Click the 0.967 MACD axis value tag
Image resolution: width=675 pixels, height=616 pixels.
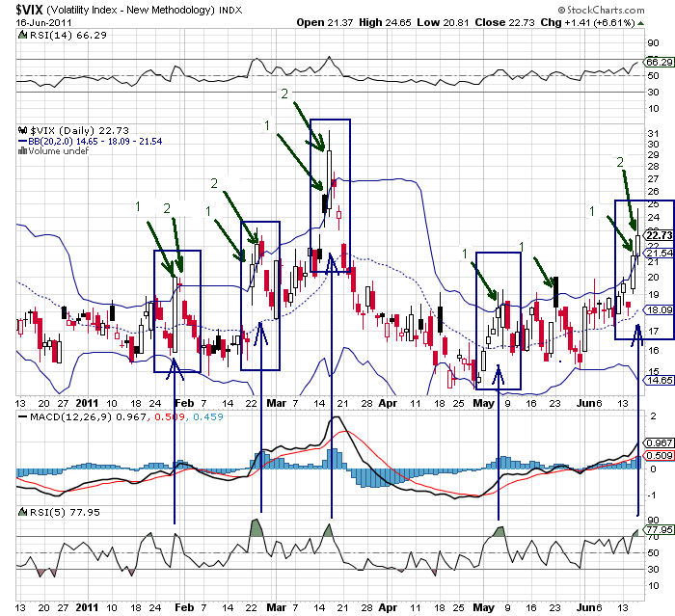coord(659,442)
